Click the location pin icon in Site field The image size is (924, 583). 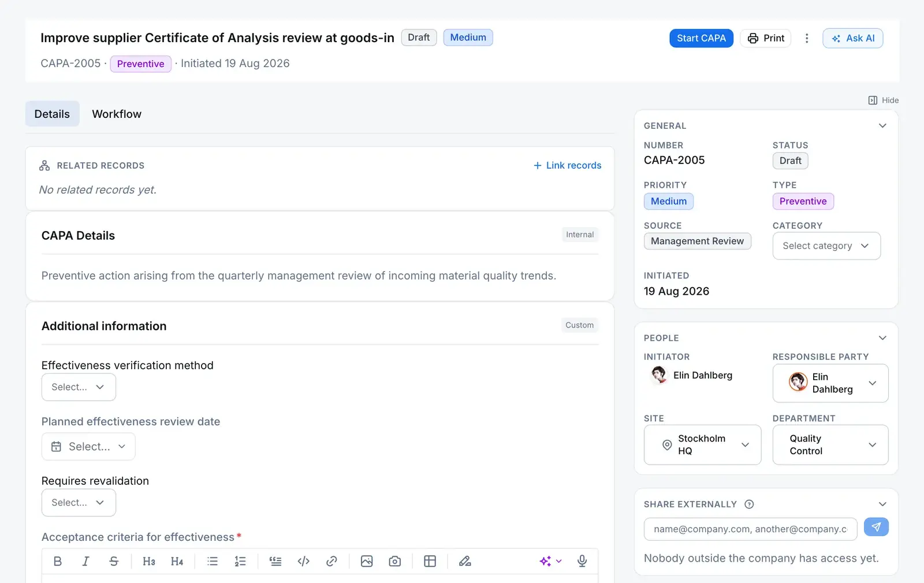pyautogui.click(x=667, y=445)
